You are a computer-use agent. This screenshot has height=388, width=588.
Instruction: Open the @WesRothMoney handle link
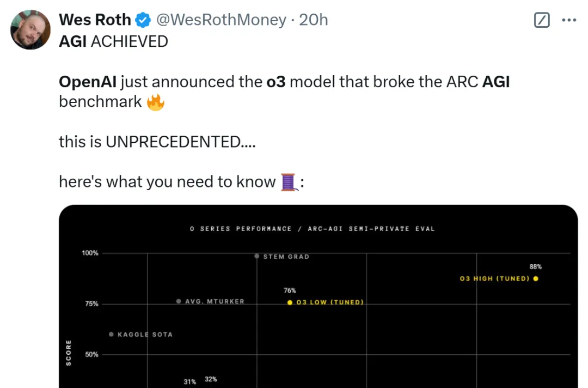point(221,20)
